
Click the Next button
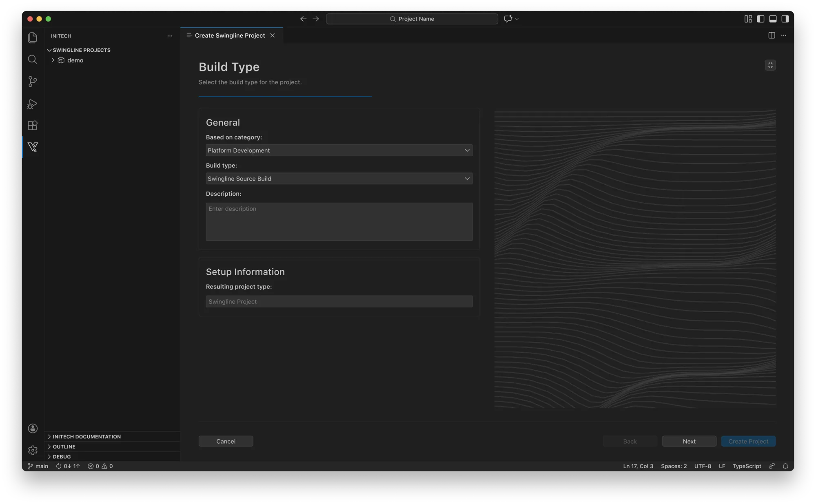coord(689,441)
